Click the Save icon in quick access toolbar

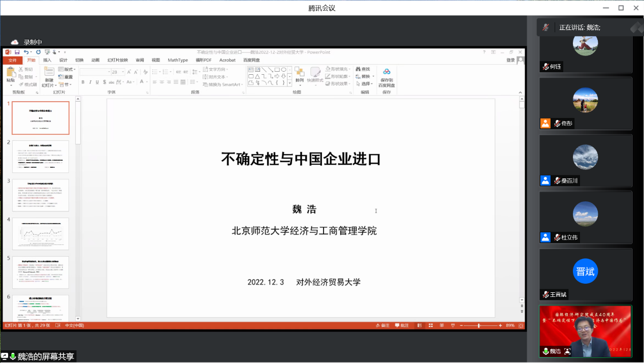[17, 52]
